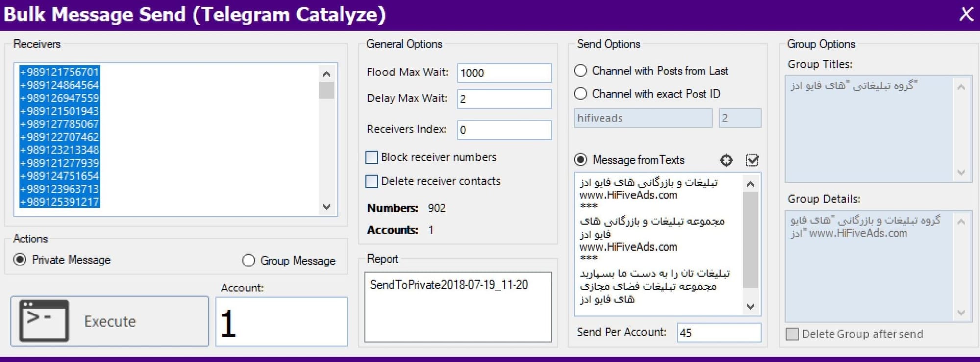The image size is (980, 362).
Task: Select Channel with exact Post ID
Action: [581, 94]
